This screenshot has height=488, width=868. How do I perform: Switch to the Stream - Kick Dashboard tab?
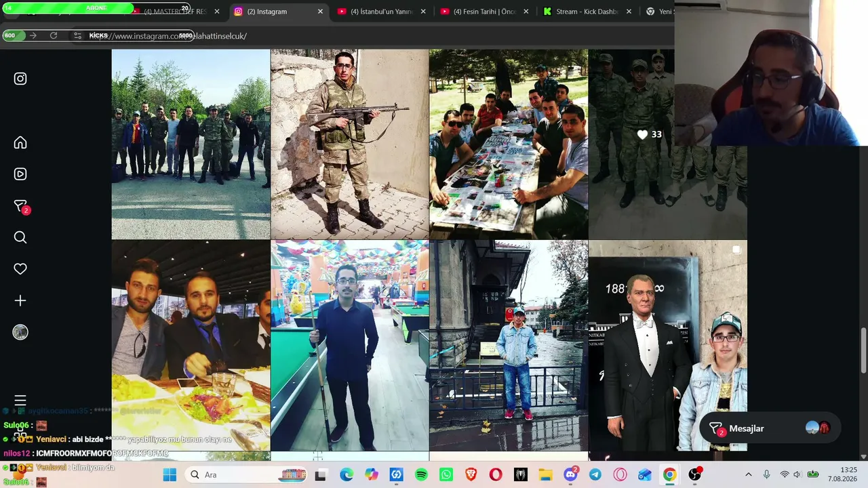(x=587, y=12)
